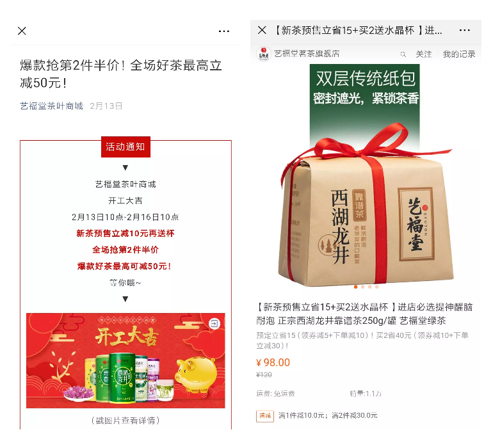Viewport: 493px width, 448px height.
Task: Close the product page with X icon
Action: tap(262, 30)
